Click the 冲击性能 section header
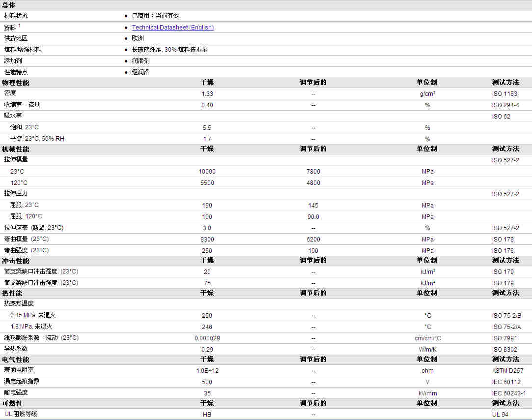 click(x=16, y=261)
